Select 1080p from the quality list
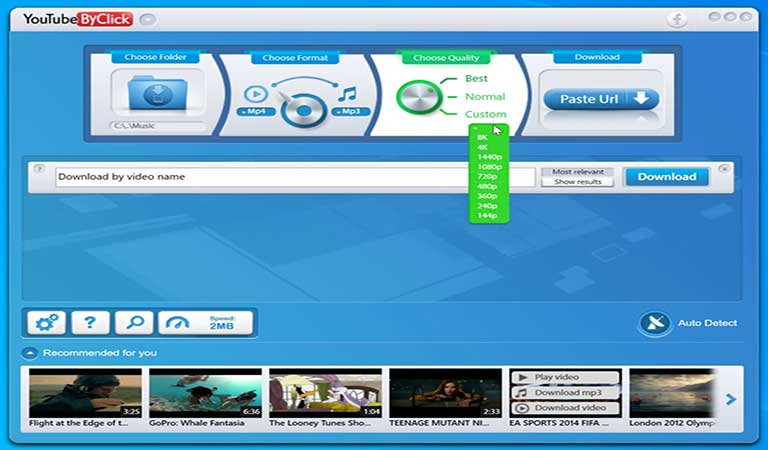 point(489,167)
